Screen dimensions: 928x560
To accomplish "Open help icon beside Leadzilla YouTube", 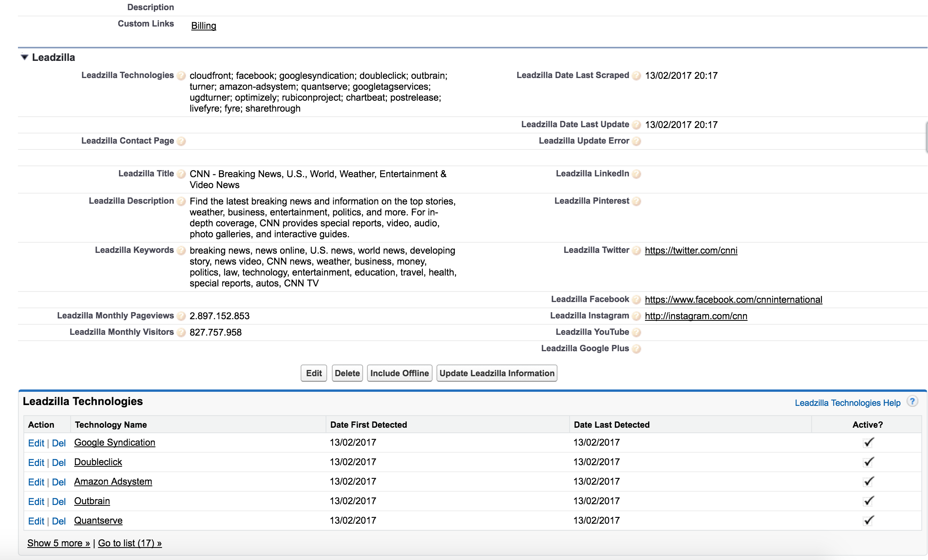I will point(636,332).
